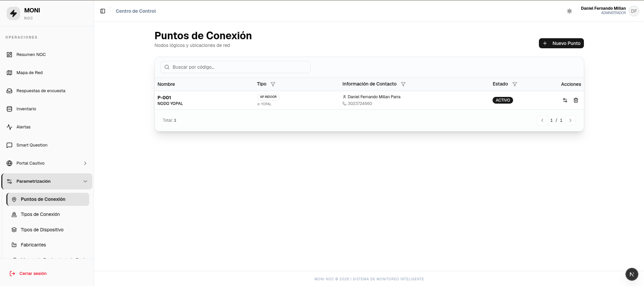Viewport: 644px width, 286px height.
Task: Click the Respuestas de encuesta inbox icon
Action: coord(9,91)
